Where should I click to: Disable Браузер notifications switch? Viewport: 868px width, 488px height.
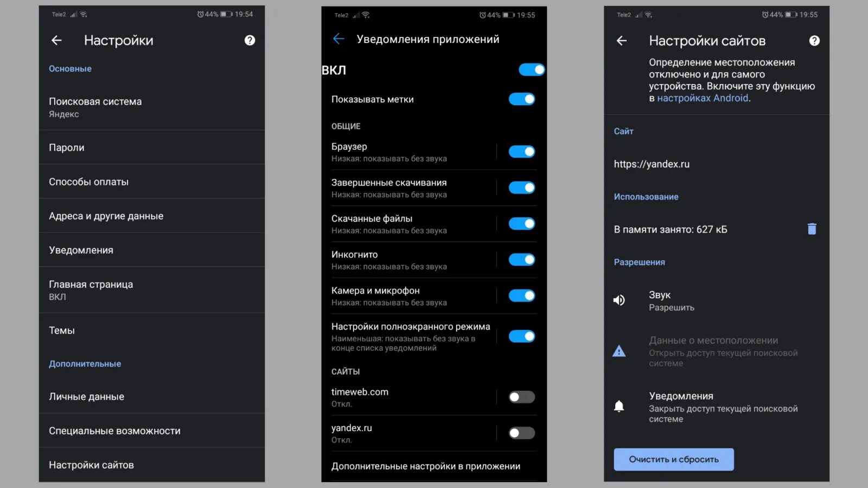(x=522, y=152)
